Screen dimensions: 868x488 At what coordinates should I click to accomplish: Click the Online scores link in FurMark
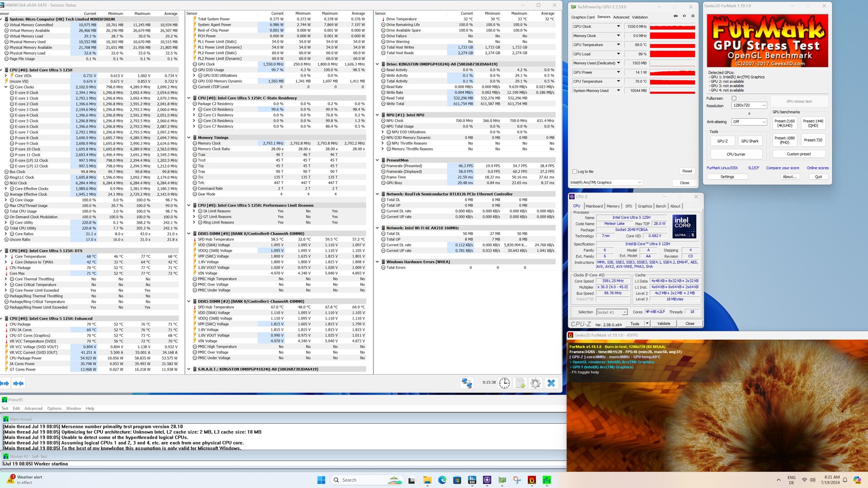click(x=817, y=168)
